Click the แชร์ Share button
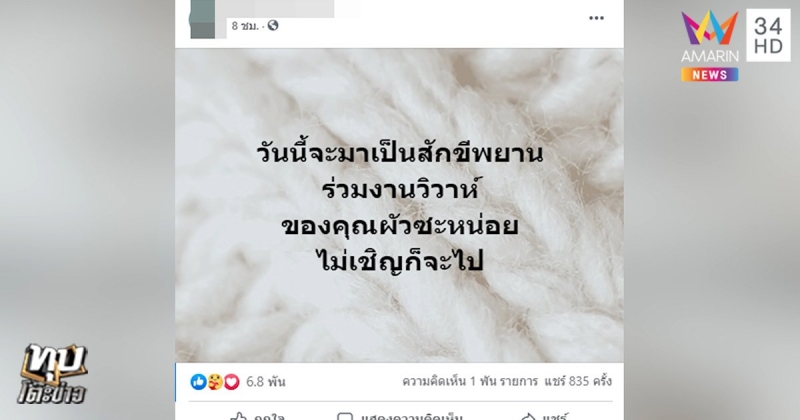The height and width of the screenshot is (420, 800). tap(544, 417)
